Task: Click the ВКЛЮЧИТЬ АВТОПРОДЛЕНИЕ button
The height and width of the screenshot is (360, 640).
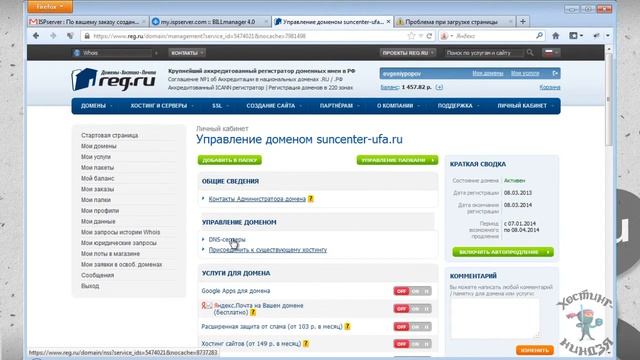Action: click(503, 252)
